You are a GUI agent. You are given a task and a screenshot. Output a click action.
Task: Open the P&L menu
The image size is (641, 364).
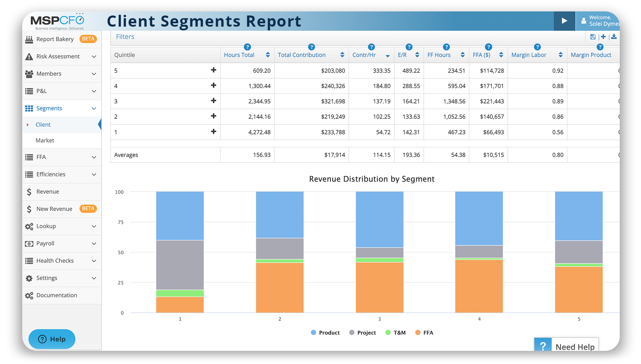coord(61,91)
